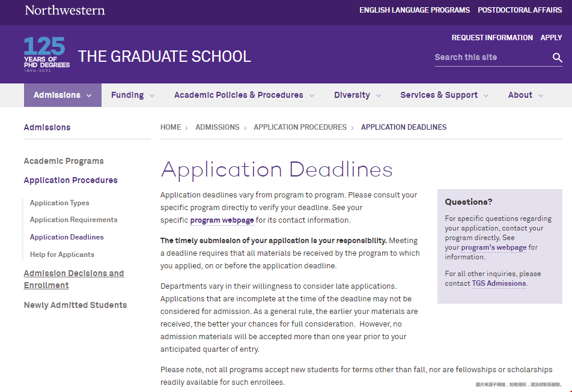Open the Academic Policies & Procedures chevron
572x392 pixels.
[311, 95]
